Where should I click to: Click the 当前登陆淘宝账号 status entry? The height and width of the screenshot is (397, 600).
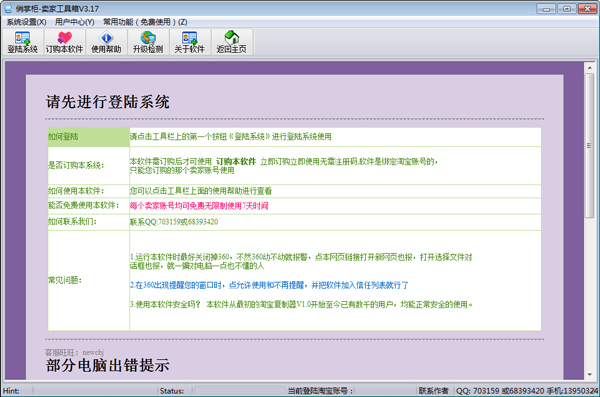321,391
